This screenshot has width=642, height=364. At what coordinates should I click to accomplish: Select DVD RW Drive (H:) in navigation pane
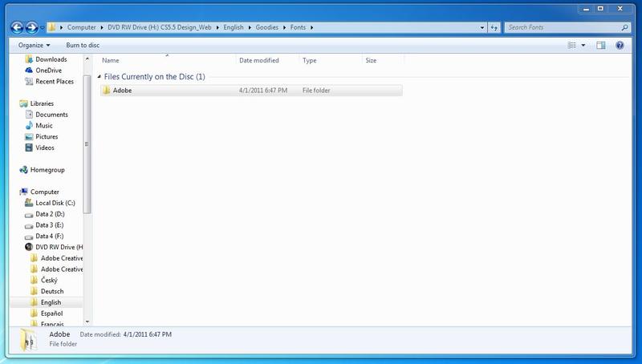point(54,247)
